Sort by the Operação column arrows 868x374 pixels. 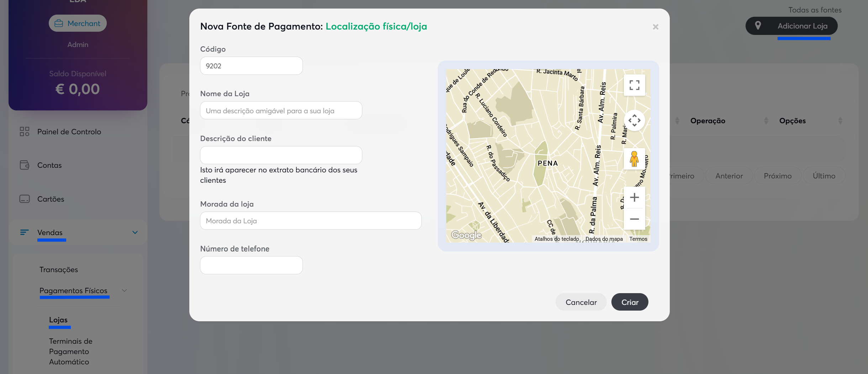(766, 121)
